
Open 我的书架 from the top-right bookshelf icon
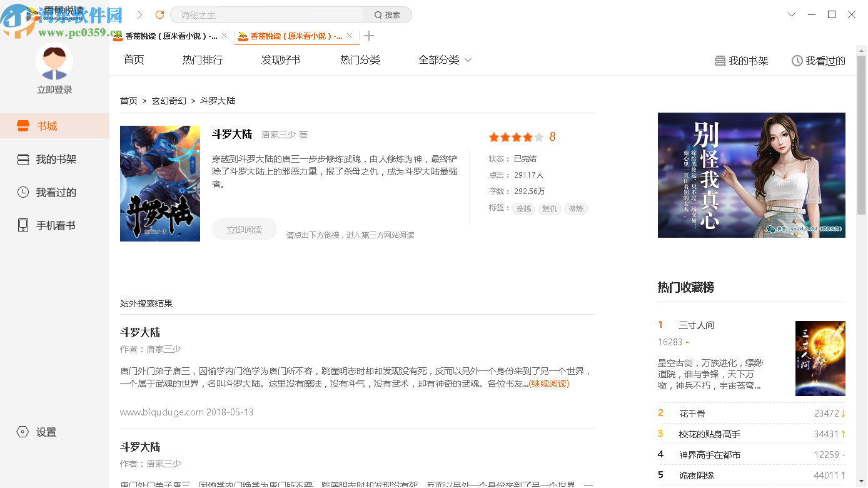741,61
